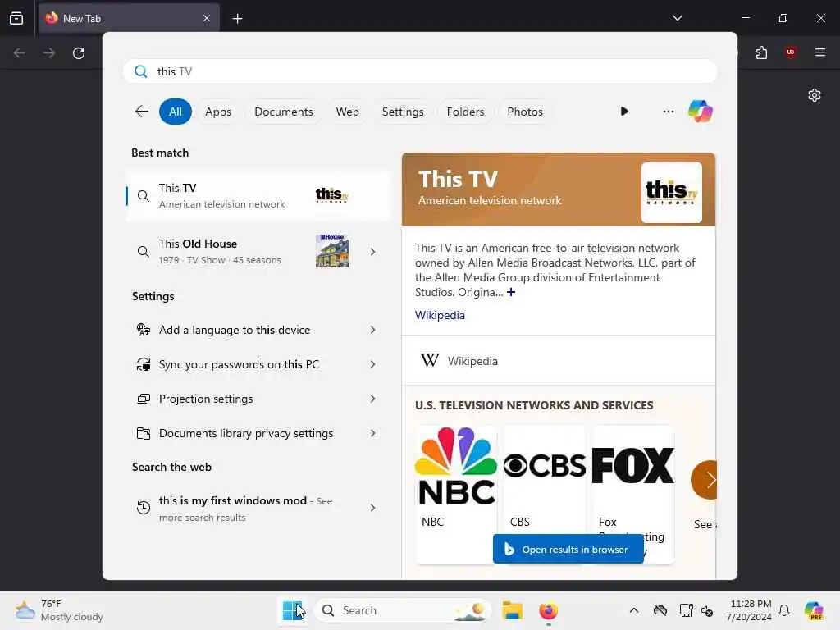
Task: Click the Firefox back navigation arrow
Action: (20, 53)
